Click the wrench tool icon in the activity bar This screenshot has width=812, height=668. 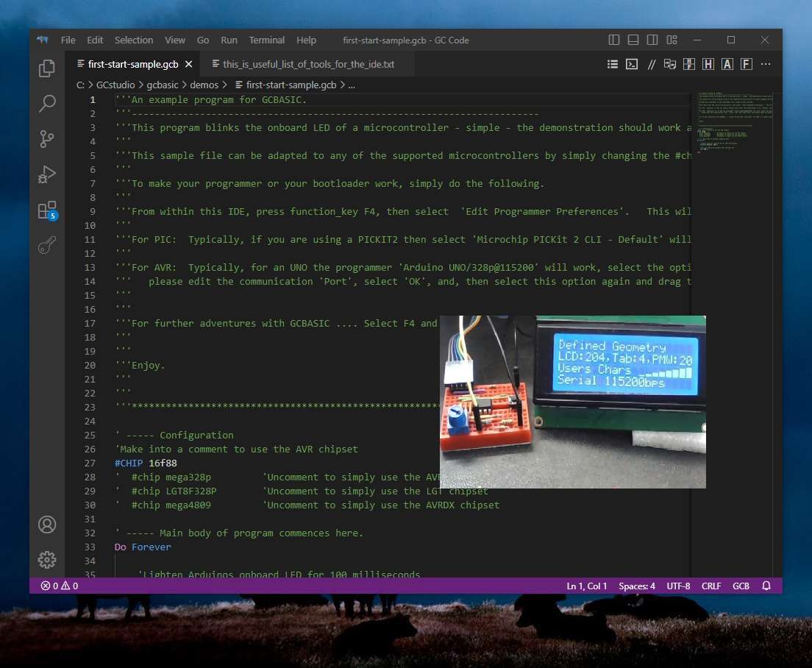point(46,245)
